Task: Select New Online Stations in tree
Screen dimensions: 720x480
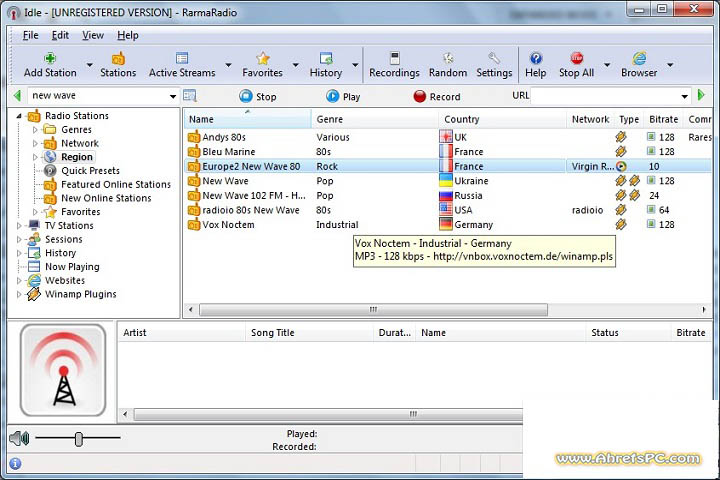Action: (x=106, y=198)
